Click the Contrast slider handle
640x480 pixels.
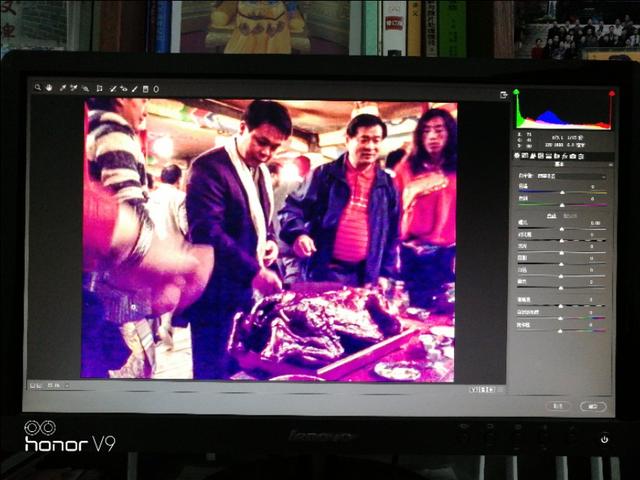tap(562, 241)
